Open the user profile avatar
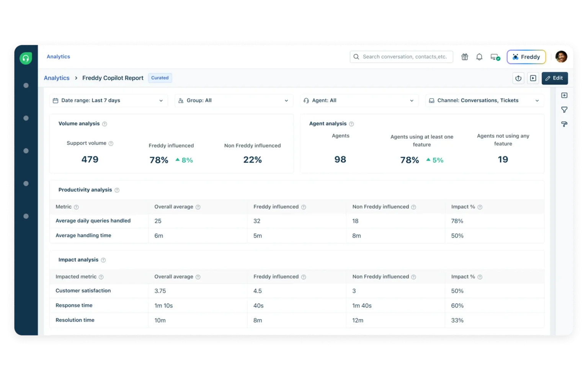Image resolution: width=588 pixels, height=381 pixels. point(561,57)
